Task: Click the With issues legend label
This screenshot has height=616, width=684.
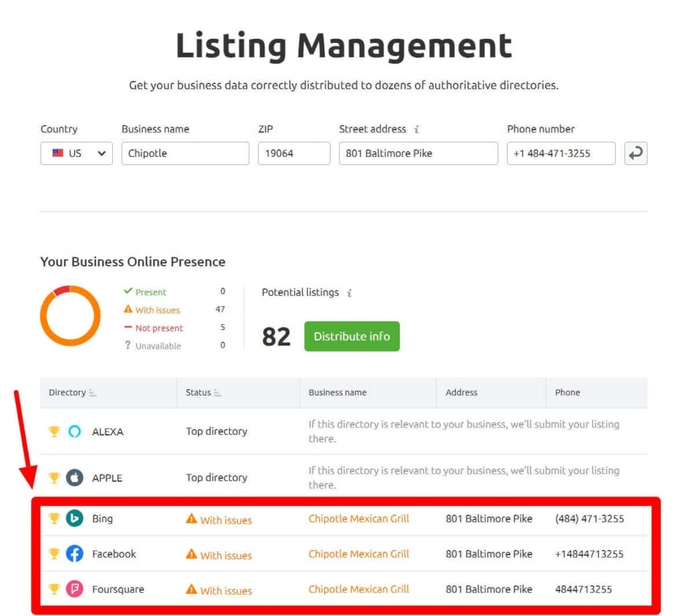Action: coord(158,310)
